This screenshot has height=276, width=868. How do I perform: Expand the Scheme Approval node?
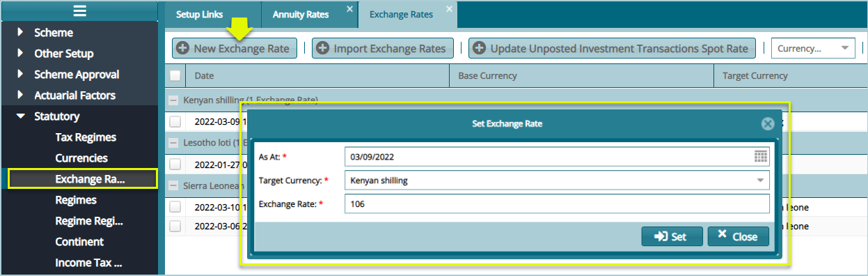pyautogui.click(x=20, y=74)
